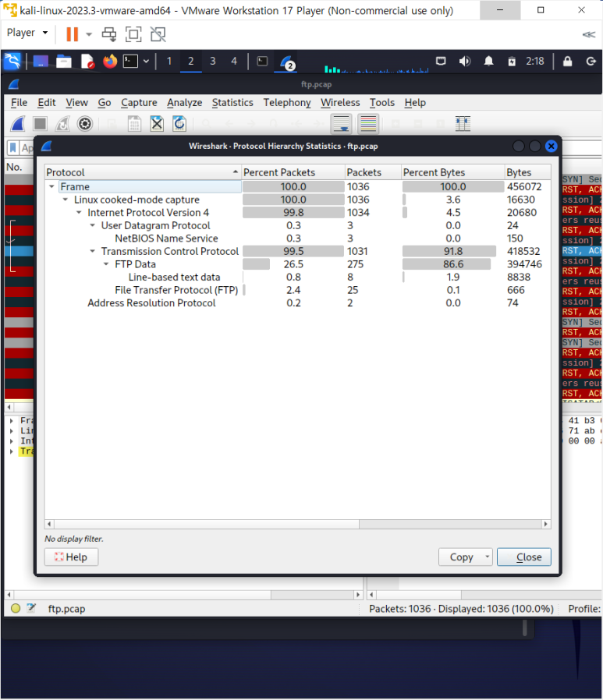Open the Kali dragon applications menu
Image resolution: width=603 pixels, height=700 pixels.
[x=12, y=61]
